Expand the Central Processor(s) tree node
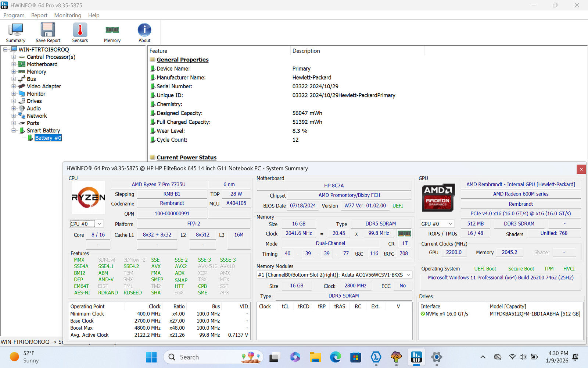The image size is (588, 368). coord(14,57)
